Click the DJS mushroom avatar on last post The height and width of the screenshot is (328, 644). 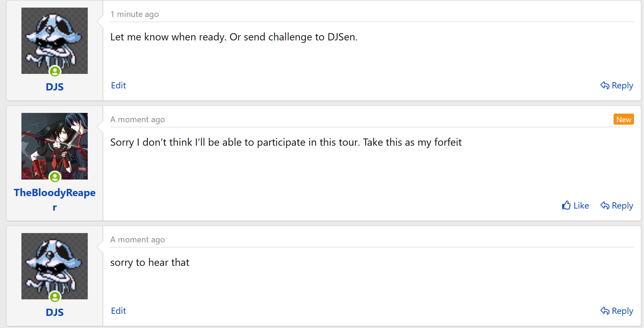pos(55,264)
